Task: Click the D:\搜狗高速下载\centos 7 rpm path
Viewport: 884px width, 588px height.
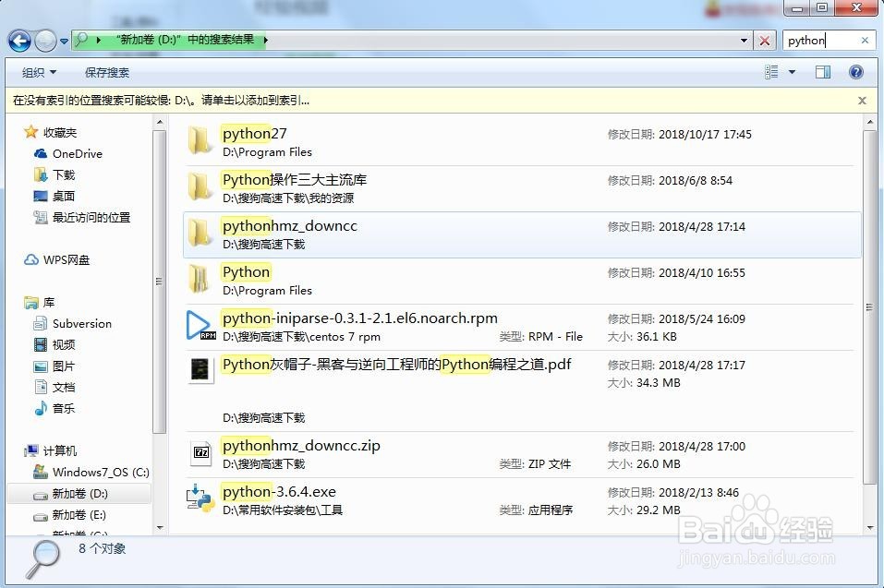Action: point(302,337)
